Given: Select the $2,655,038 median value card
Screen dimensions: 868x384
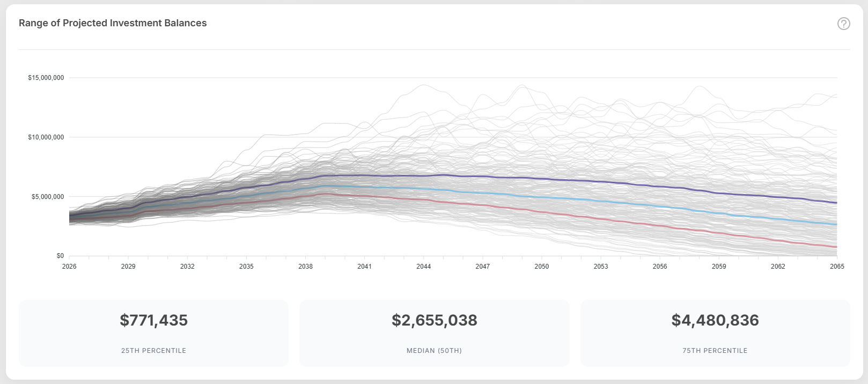Looking at the screenshot, I should (434, 333).
